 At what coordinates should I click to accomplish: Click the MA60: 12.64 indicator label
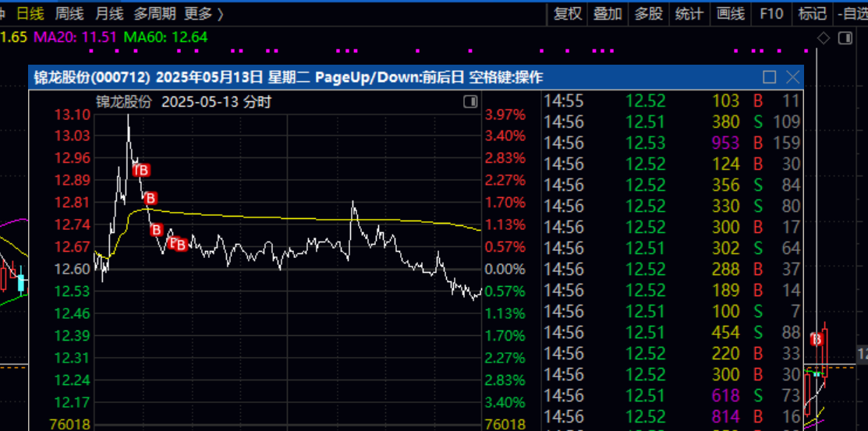tap(165, 37)
